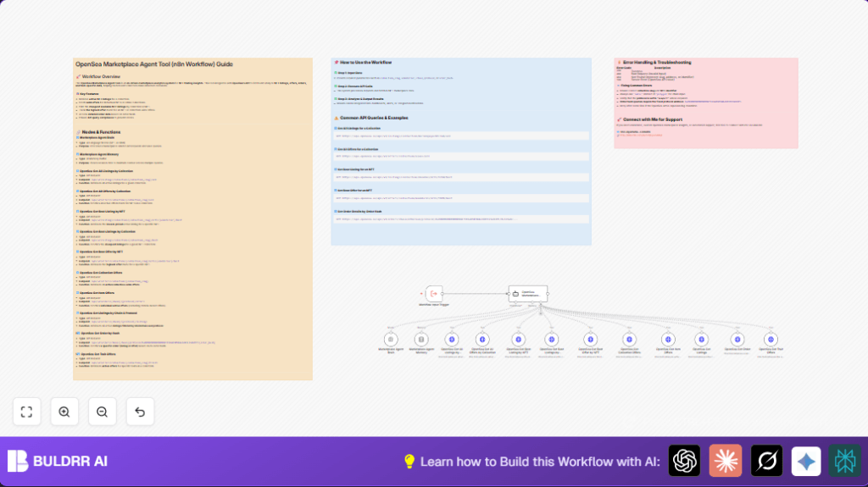
Task: Open the ChatGPT build guide icon
Action: 684,461
